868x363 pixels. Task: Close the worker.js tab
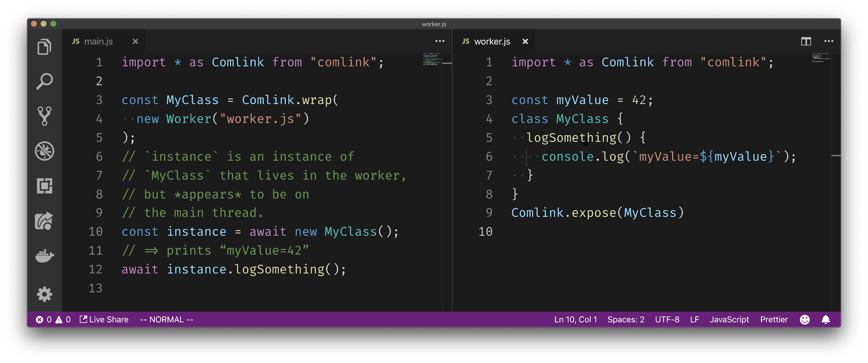point(525,42)
